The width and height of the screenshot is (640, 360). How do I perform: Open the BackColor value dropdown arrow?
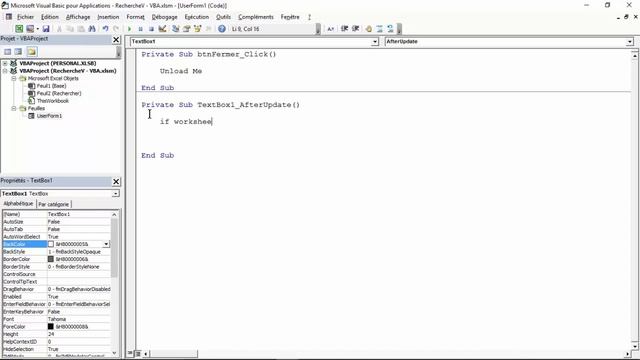pyautogui.click(x=106, y=244)
